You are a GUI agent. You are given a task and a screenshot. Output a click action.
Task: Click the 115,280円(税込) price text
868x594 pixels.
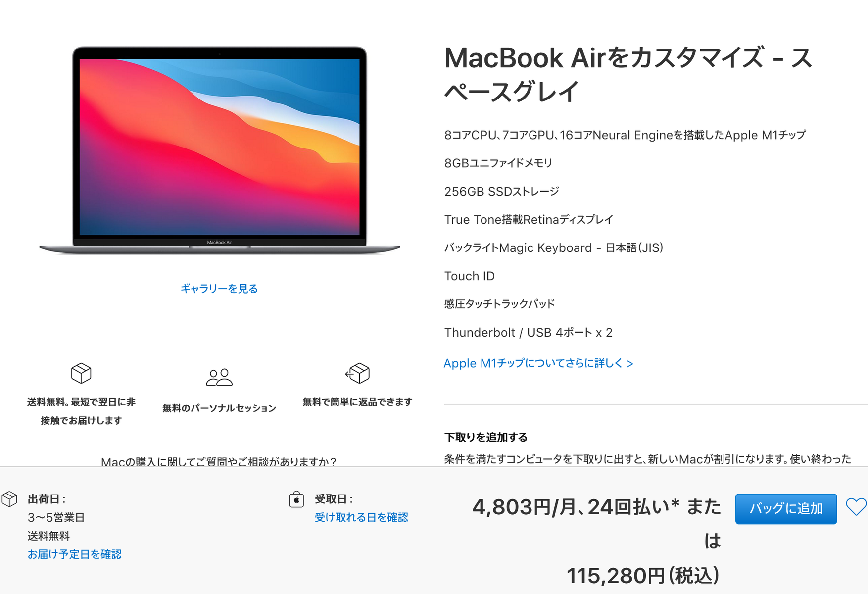point(643,576)
